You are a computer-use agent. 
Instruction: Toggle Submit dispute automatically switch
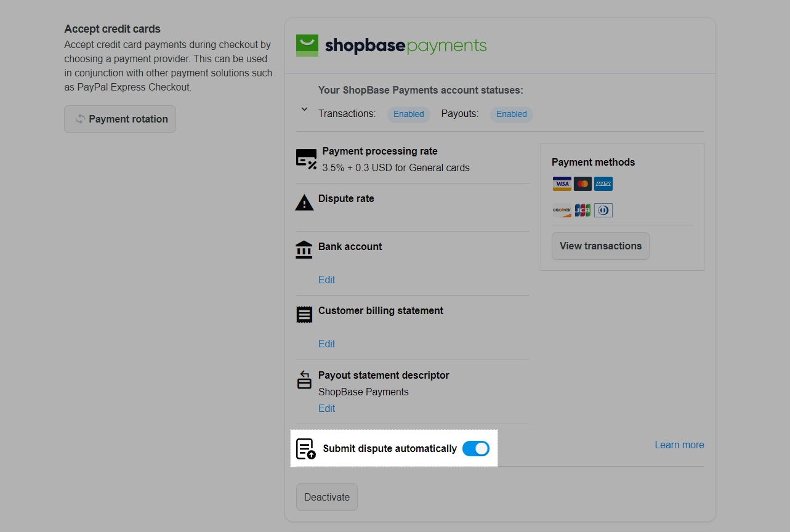pos(476,449)
